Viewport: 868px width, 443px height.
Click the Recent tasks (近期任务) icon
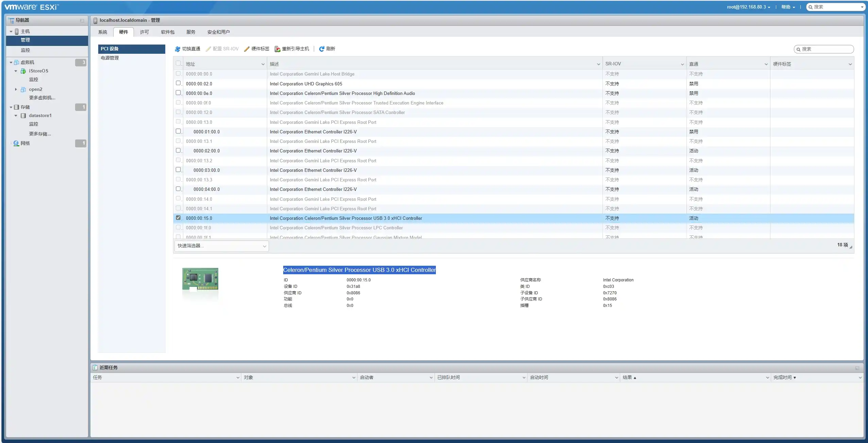pos(95,367)
